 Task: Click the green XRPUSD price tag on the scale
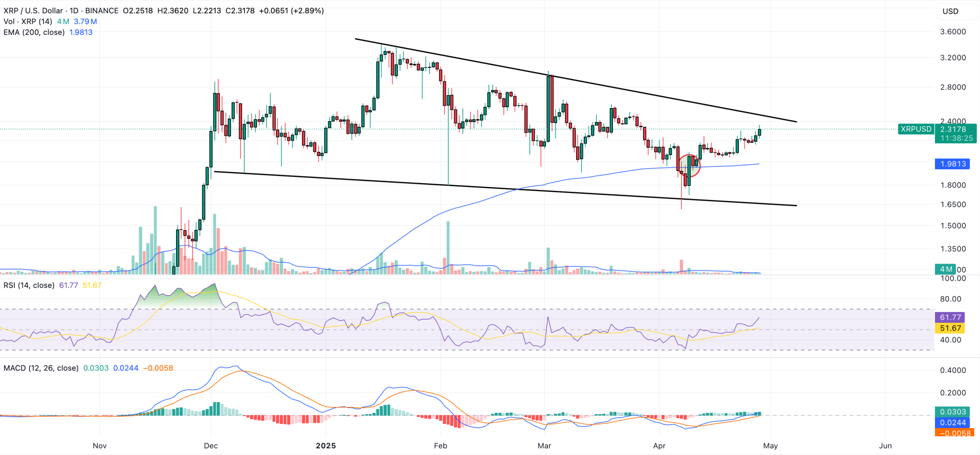[915, 129]
